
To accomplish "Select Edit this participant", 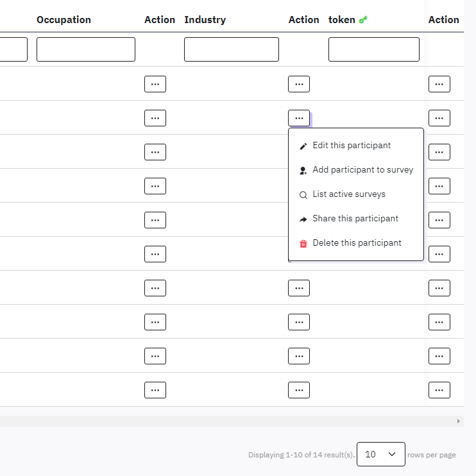I will click(352, 146).
